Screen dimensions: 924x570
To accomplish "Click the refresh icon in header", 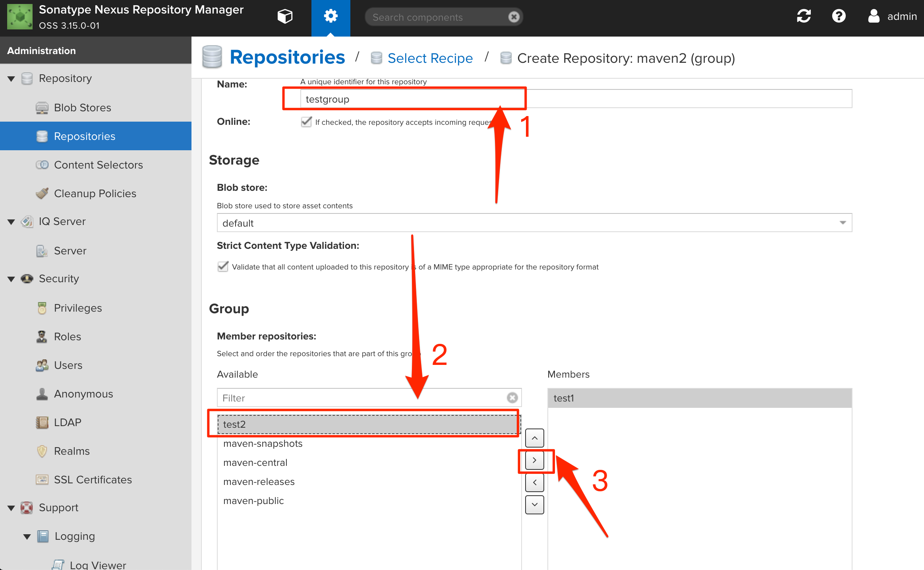I will pyautogui.click(x=804, y=16).
